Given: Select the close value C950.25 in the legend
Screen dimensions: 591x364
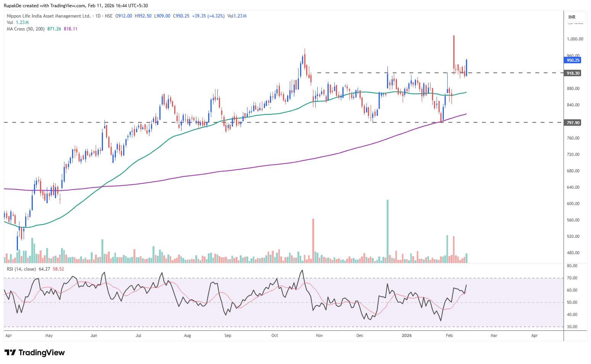Looking at the screenshot, I should (181, 16).
